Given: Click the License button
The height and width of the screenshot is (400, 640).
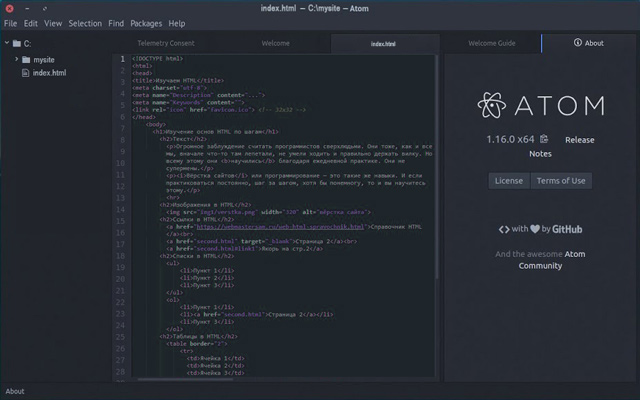Looking at the screenshot, I should point(509,181).
